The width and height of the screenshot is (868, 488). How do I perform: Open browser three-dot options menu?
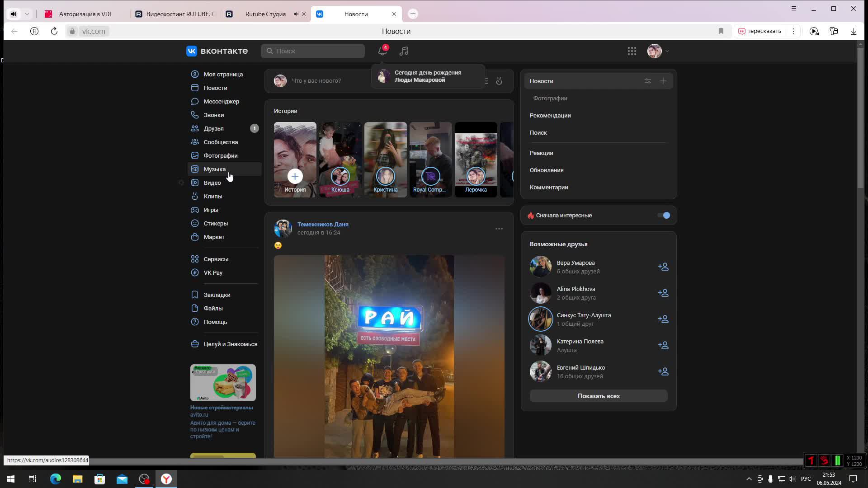point(793,31)
